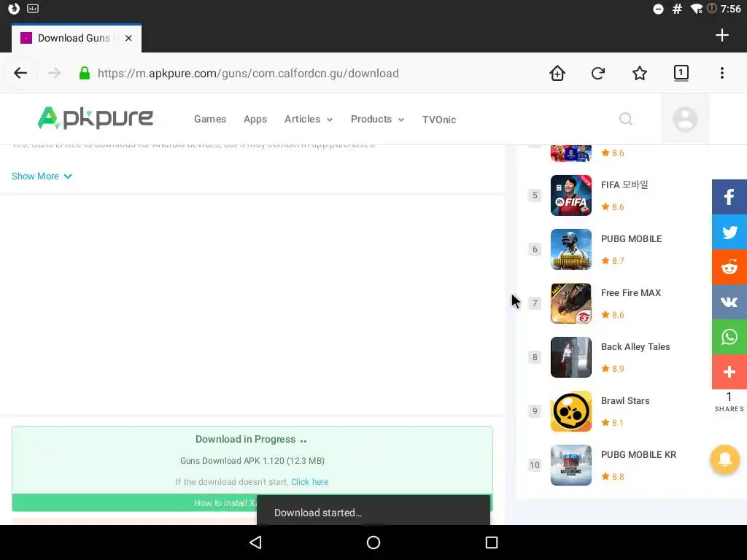The width and height of the screenshot is (747, 560).
Task: Tap the Android back navigation button
Action: pos(256,542)
